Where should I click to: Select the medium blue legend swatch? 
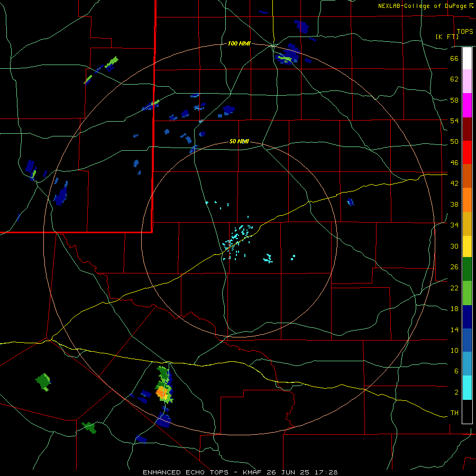pyautogui.click(x=467, y=340)
